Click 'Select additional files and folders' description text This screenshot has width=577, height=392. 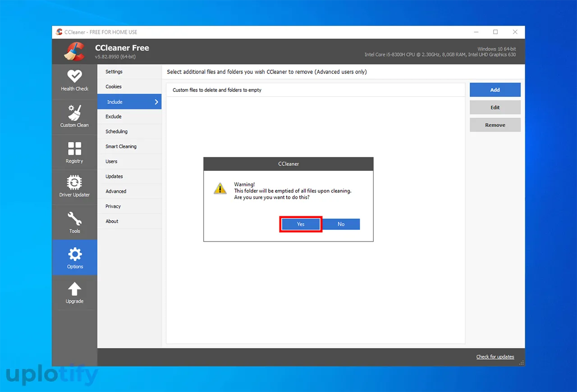(x=267, y=72)
